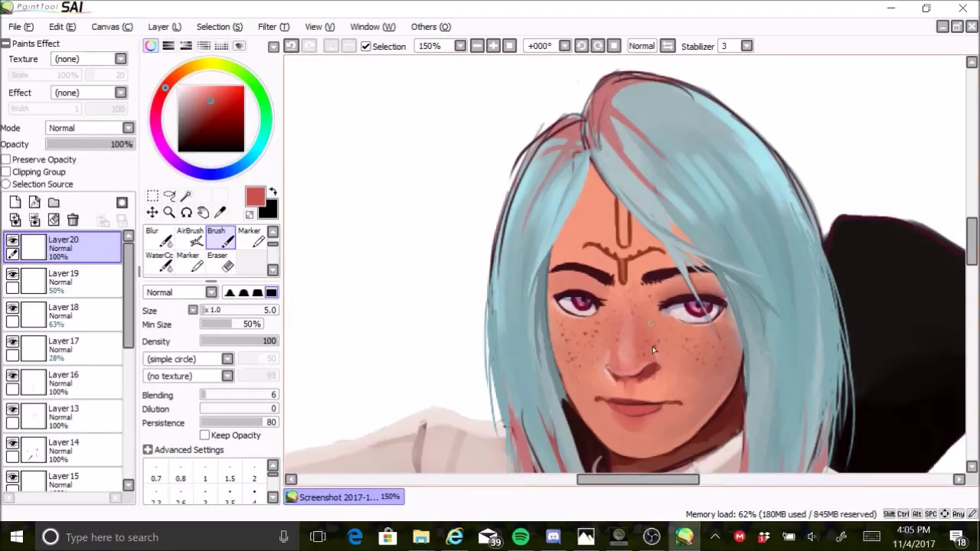This screenshot has height=551, width=980.
Task: Delete the selected layer with trash icon
Action: 73,220
